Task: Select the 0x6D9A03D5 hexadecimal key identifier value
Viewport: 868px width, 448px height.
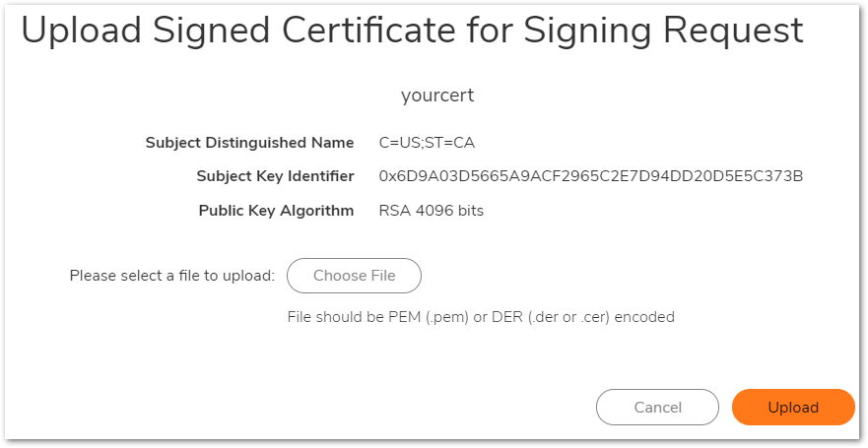Action: (591, 176)
